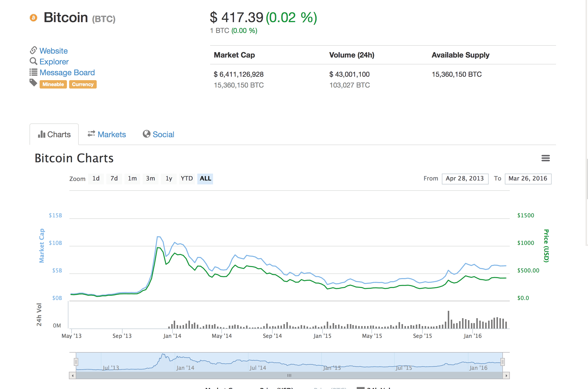
Task: Click the $1500 price axis label
Action: (x=526, y=215)
